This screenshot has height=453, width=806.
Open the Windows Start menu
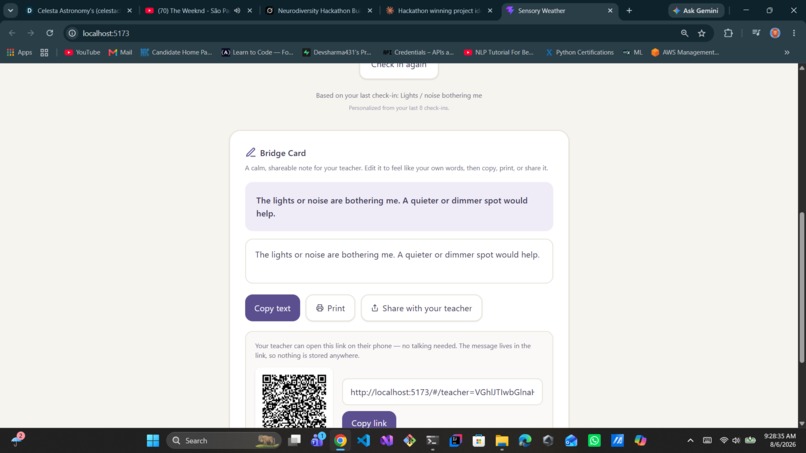coord(153,441)
